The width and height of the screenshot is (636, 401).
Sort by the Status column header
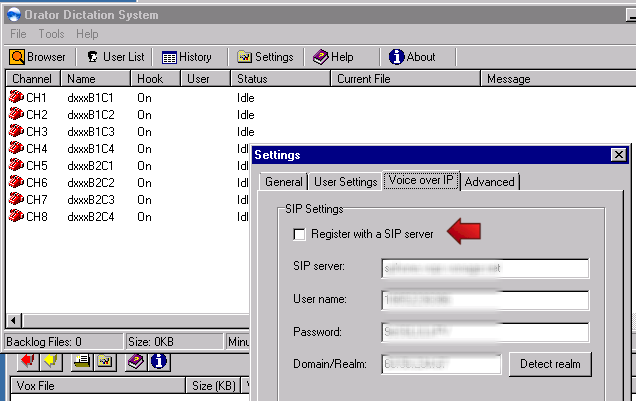click(x=280, y=79)
